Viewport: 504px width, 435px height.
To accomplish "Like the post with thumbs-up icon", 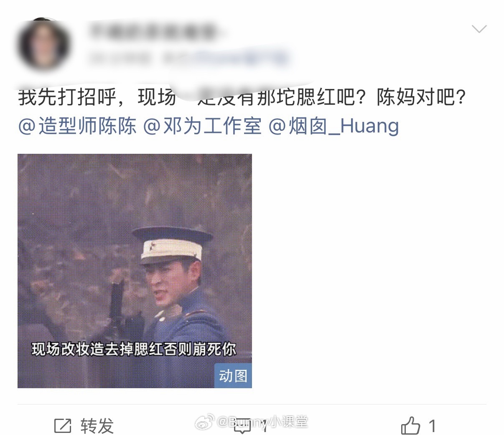I will pyautogui.click(x=410, y=426).
